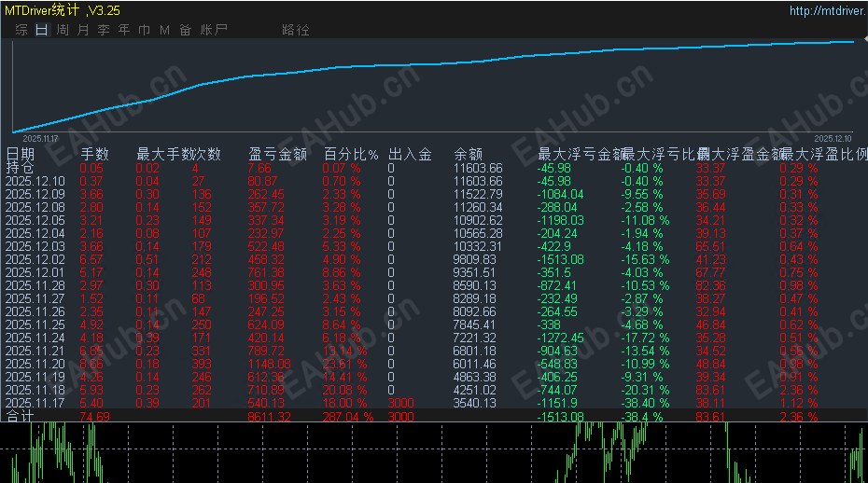This screenshot has width=868, height=483.
Task: Click lots 6.57 on 2025.12.02
Action: [91, 260]
